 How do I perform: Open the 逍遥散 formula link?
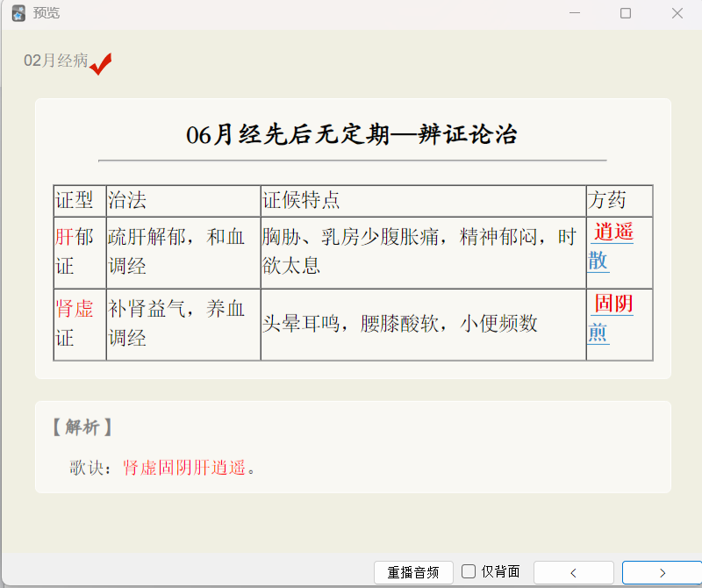611,247
